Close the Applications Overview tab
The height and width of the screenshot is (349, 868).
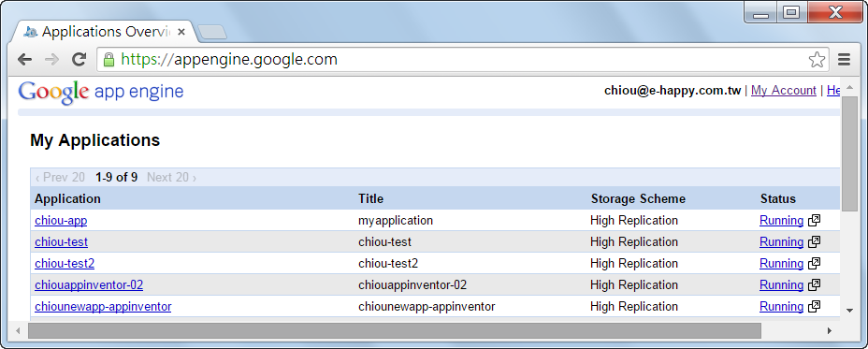181,32
